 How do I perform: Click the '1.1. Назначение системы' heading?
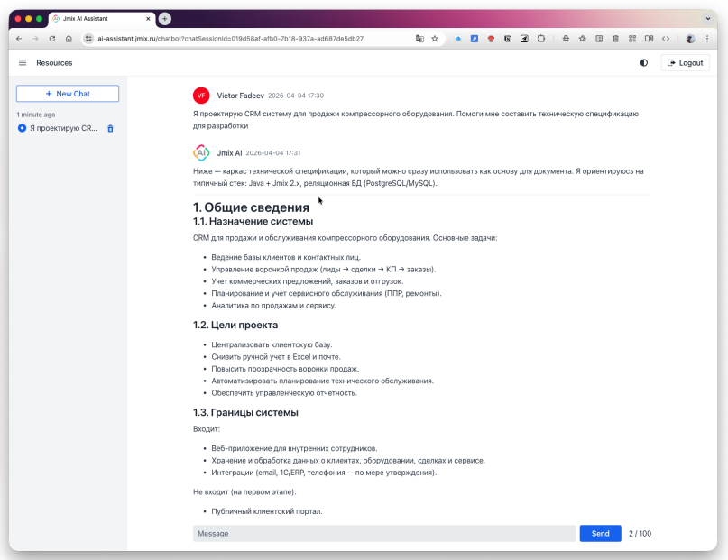point(253,221)
